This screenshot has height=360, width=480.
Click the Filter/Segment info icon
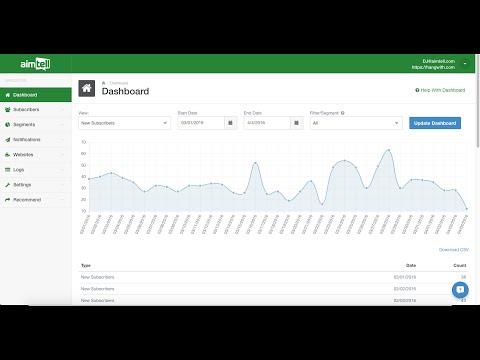point(343,113)
